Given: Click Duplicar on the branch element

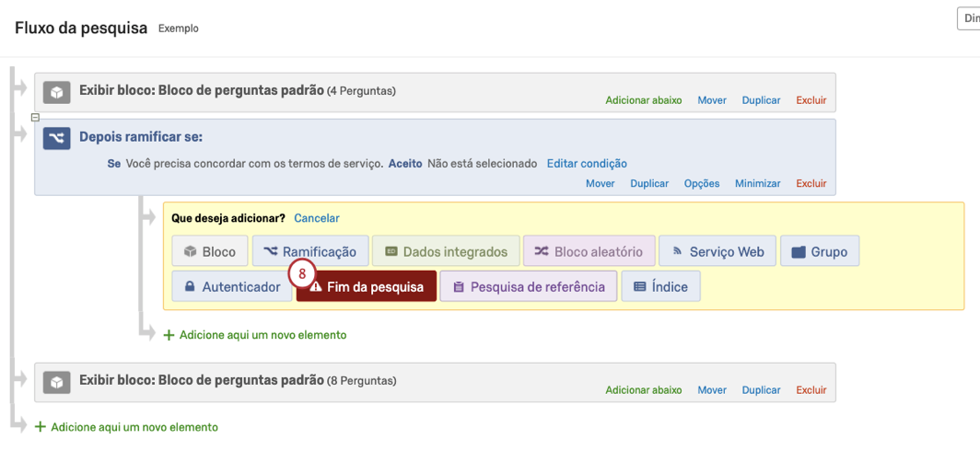Looking at the screenshot, I should [649, 183].
